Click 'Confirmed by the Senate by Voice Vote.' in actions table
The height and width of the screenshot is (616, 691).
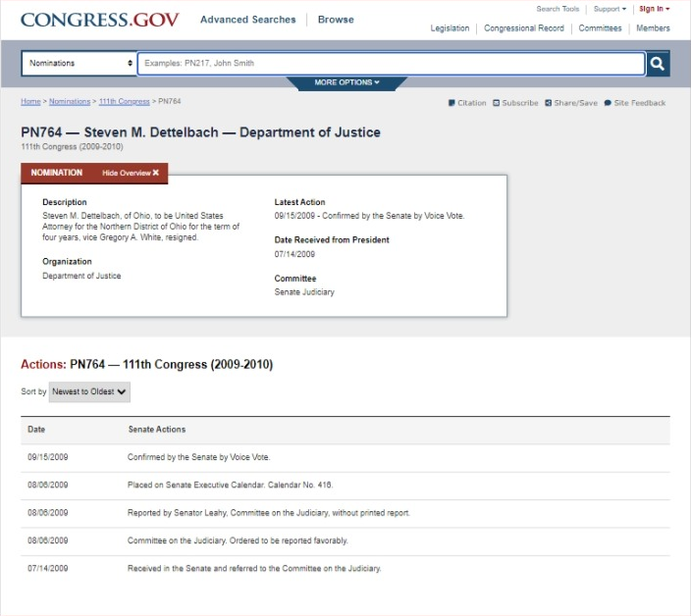(x=198, y=457)
